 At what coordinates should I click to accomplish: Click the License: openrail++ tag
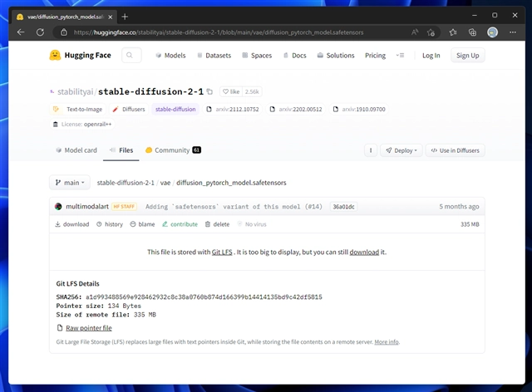coord(82,124)
